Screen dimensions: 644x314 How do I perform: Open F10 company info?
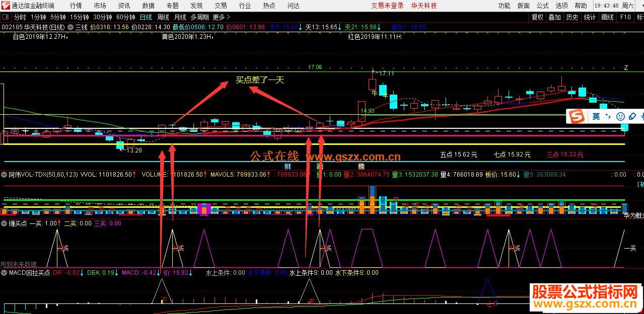[625, 17]
